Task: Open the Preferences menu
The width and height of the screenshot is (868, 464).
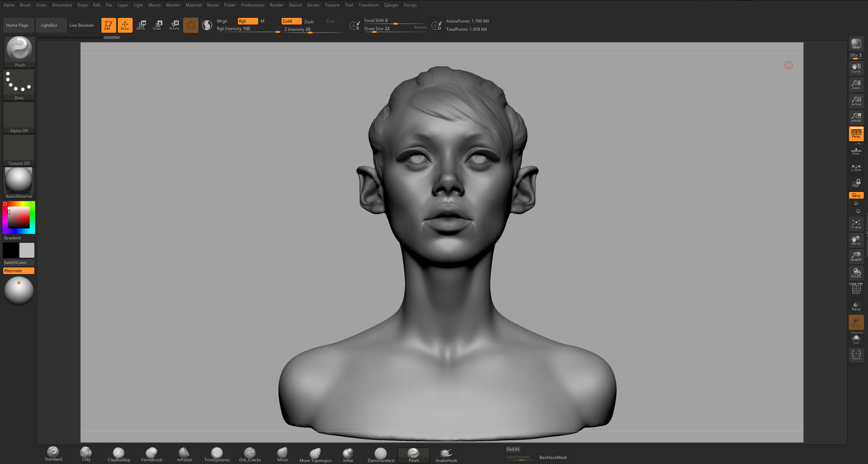Action: tap(252, 5)
